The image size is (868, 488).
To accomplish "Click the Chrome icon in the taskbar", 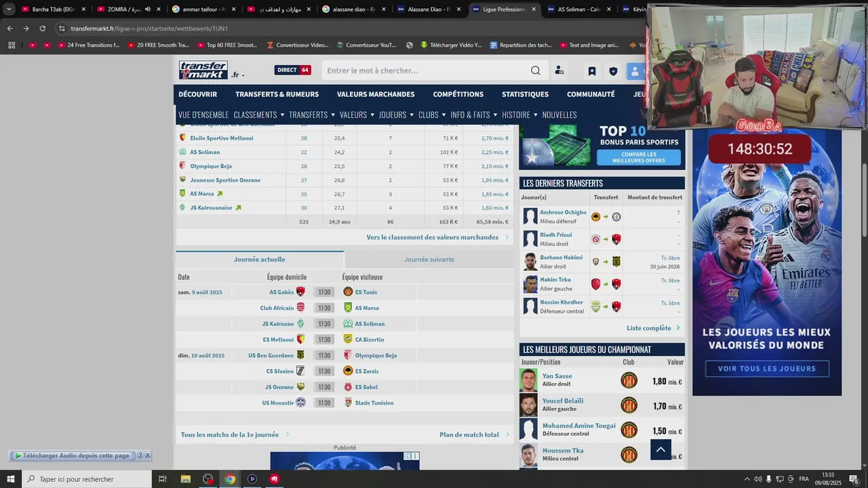I will pos(230,479).
